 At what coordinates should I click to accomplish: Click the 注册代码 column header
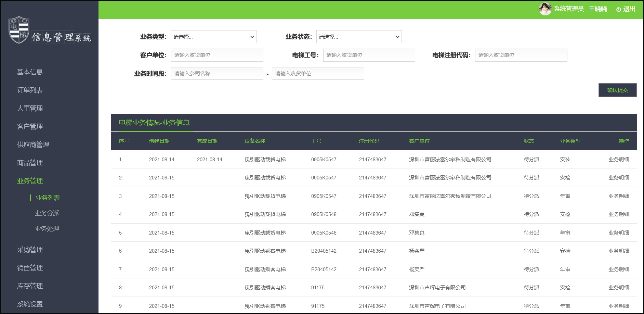[369, 141]
